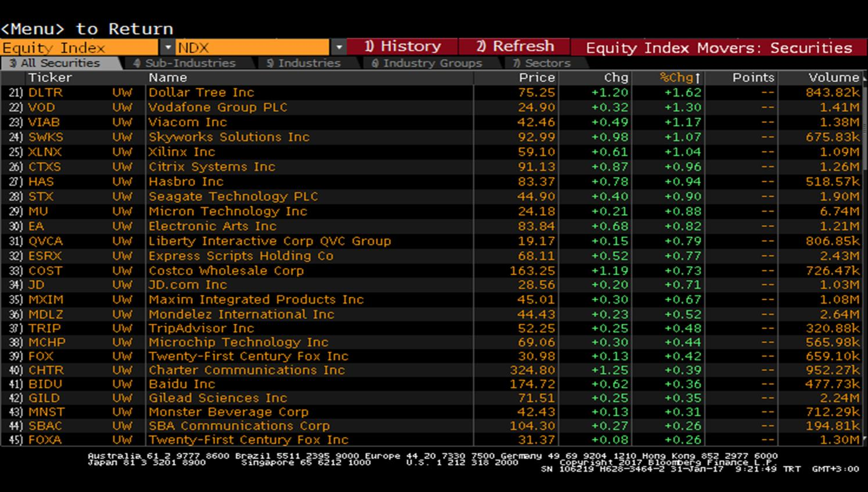Click Dollar Tree price 75.25
The height and width of the screenshot is (492, 868).
pos(536,93)
